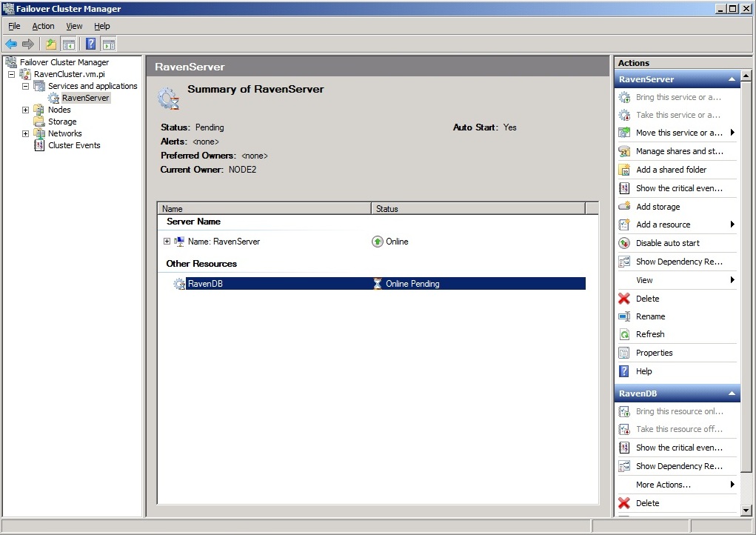Collapse the RavenDB actions section
Image resolution: width=756 pixels, height=535 pixels.
(x=732, y=393)
